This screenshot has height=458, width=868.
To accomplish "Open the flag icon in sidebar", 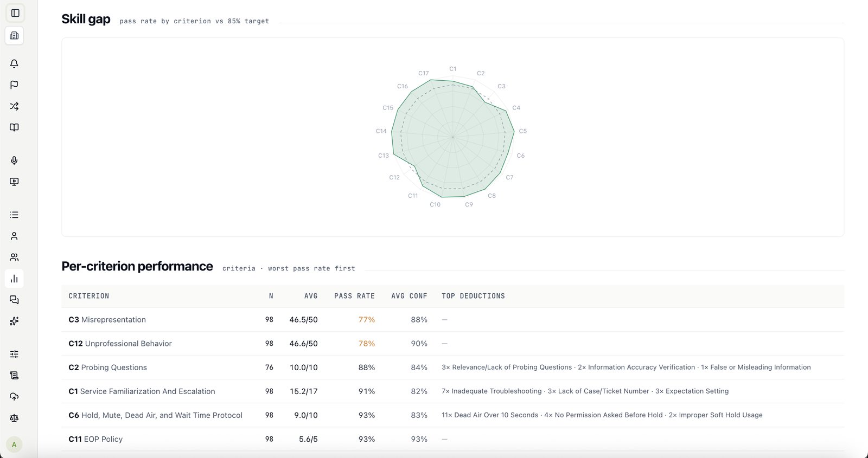I will 15,85.
